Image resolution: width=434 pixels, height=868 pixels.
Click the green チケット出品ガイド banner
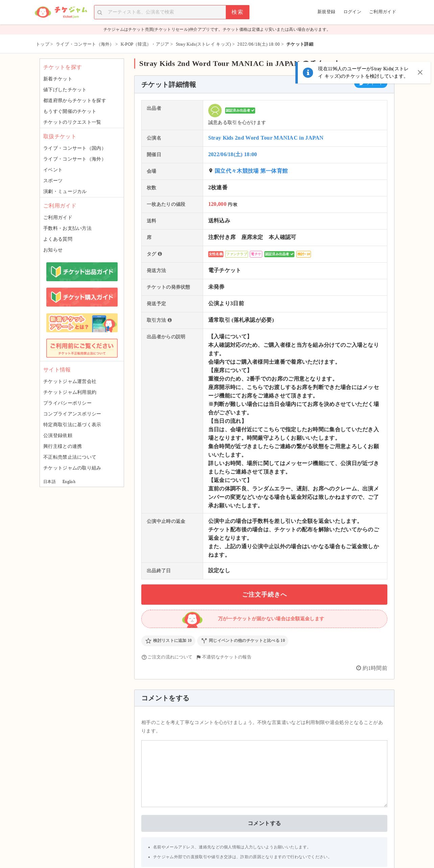82,272
